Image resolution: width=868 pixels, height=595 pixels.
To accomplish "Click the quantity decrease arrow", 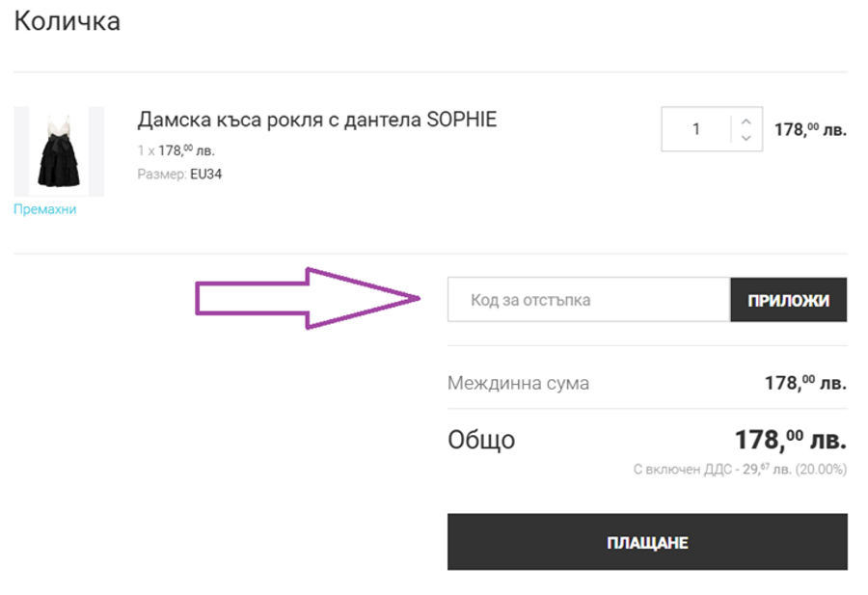I will 745,138.
